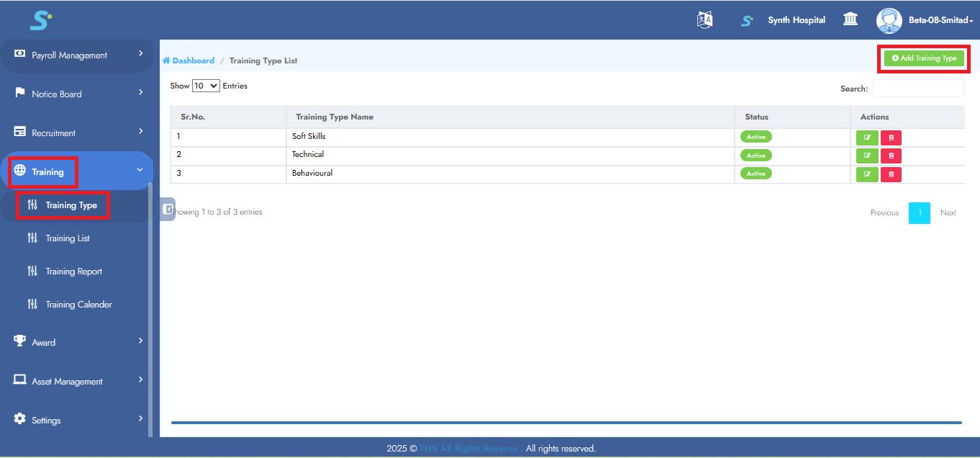Open the Show entries count dropdown

point(206,86)
